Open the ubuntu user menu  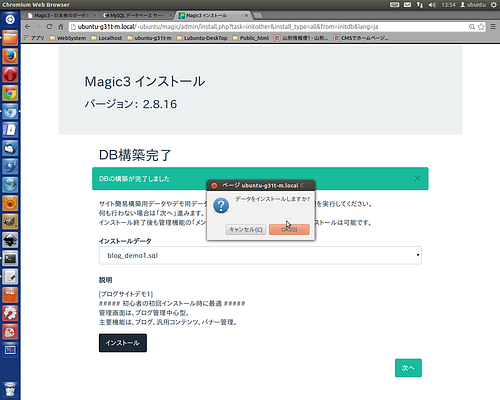(x=473, y=5)
